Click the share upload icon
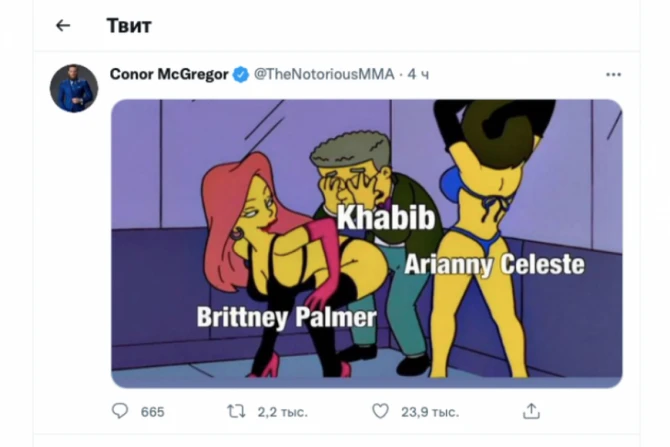This screenshot has height=447, width=670. 531,411
